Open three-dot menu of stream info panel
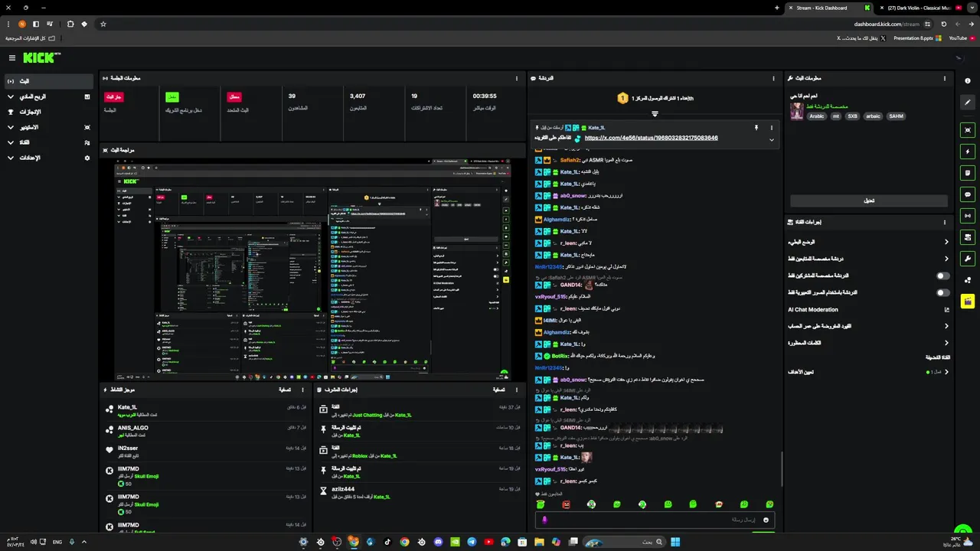 click(x=945, y=78)
